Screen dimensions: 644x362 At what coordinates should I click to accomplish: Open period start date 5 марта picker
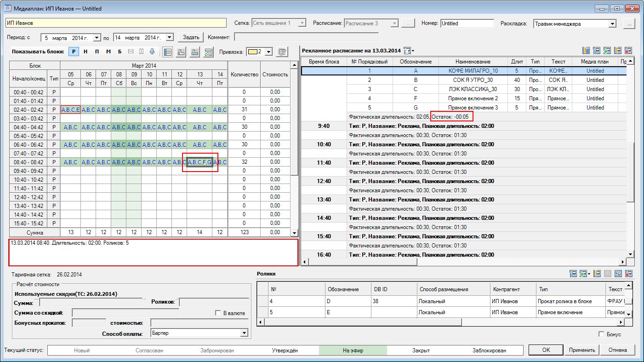pos(97,37)
